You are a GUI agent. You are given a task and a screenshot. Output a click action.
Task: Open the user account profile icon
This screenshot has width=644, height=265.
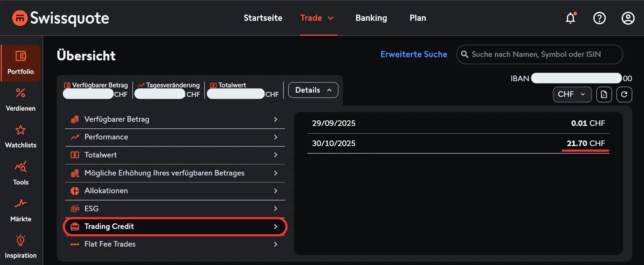tap(628, 18)
